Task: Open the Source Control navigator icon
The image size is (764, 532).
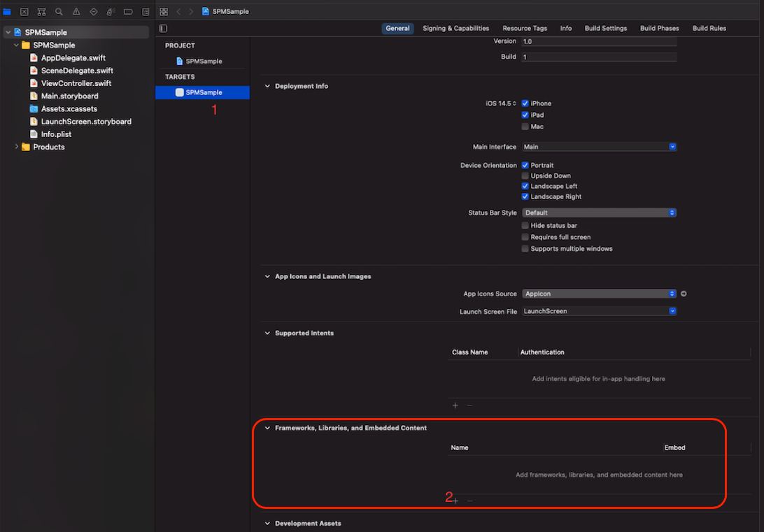Action: click(x=24, y=12)
